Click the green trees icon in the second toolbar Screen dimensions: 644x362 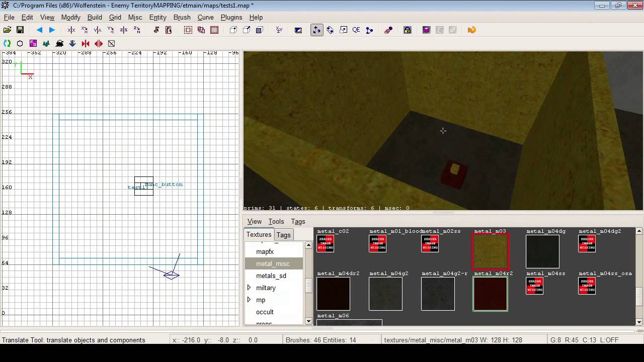coord(46,44)
